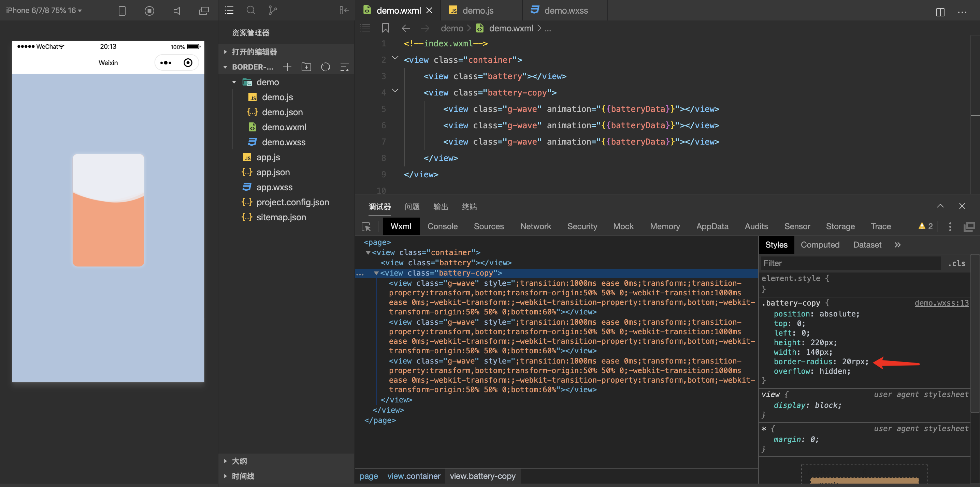Select app.json in file tree
The height and width of the screenshot is (487, 980).
click(273, 172)
